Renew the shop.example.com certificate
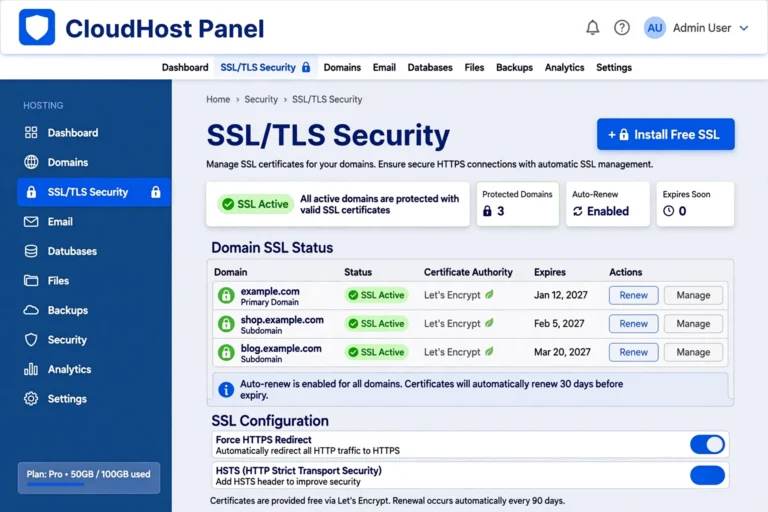Screen dimensions: 768x512 pyautogui.click(x=633, y=323)
